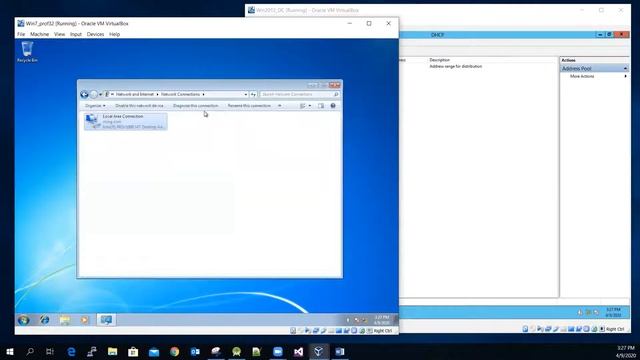Click 'Rename this connection' toolbar button
Screen dimensions: 640x360
(x=249, y=106)
